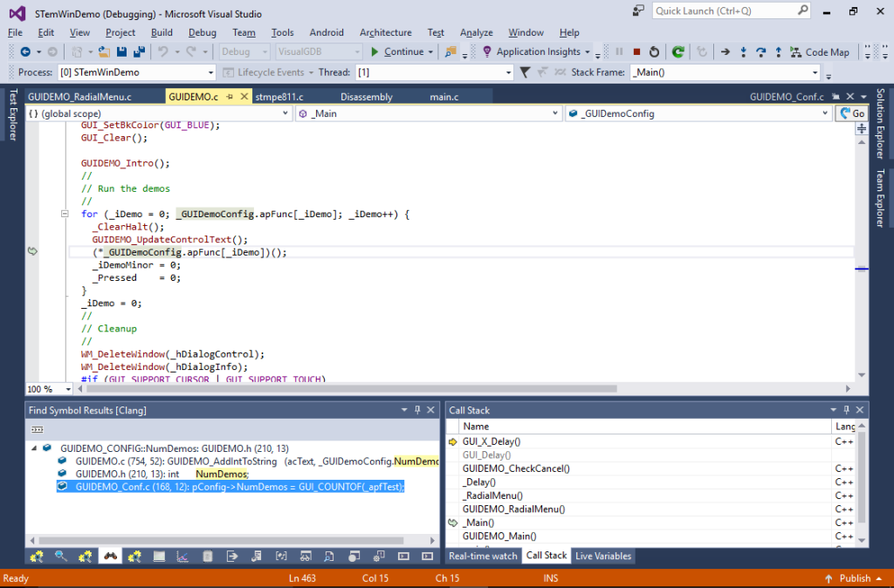Click the Stop Debugging icon
The width and height of the screenshot is (894, 588).
[x=636, y=51]
